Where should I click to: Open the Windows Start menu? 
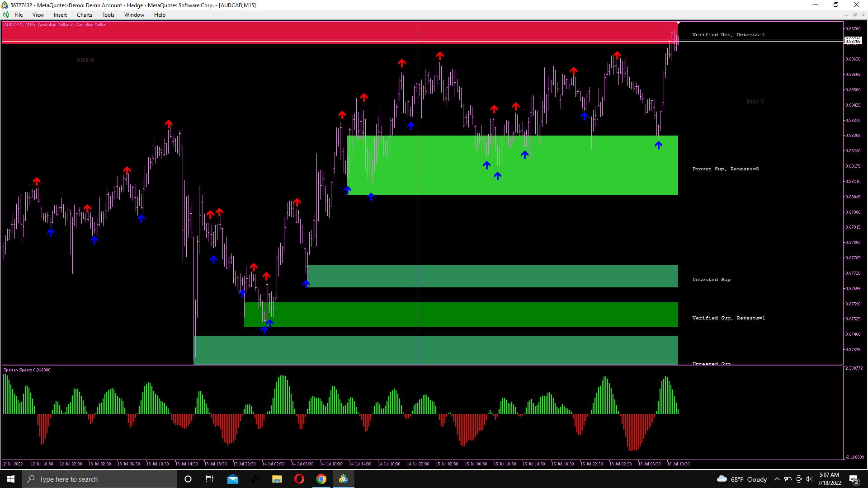coord(11,479)
